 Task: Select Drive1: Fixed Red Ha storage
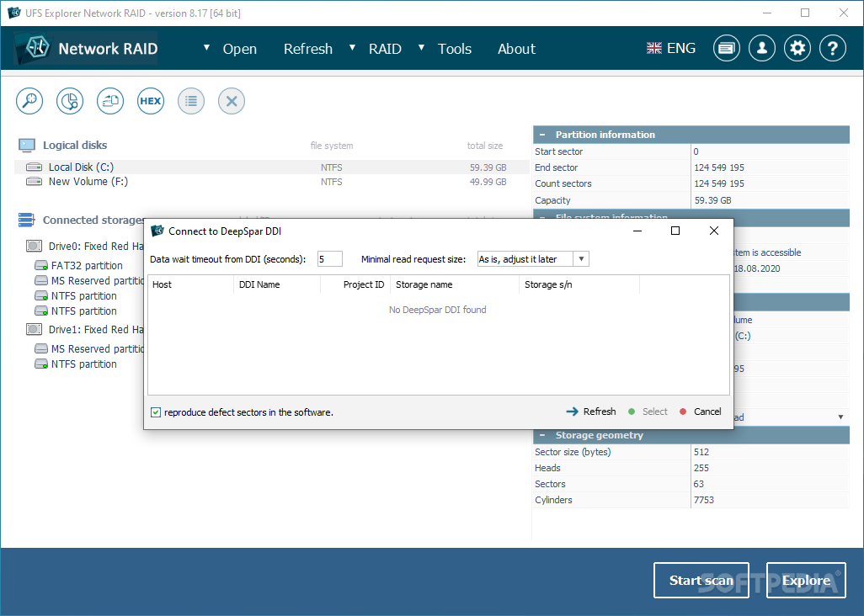click(96, 329)
